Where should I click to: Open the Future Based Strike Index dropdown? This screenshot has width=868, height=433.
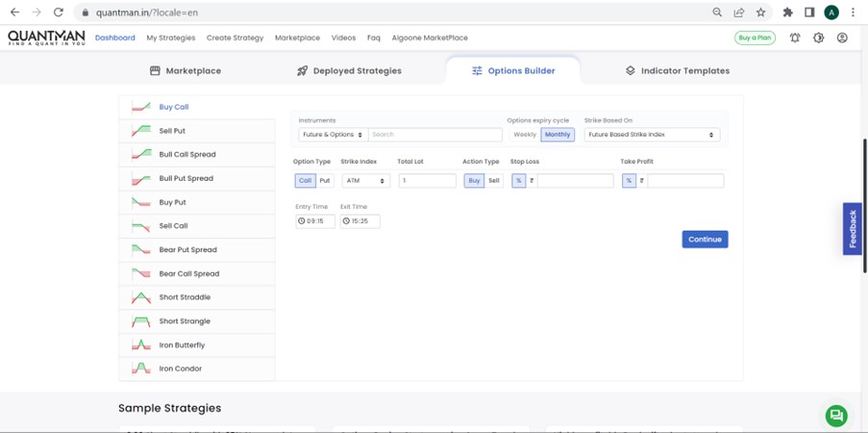(x=652, y=135)
